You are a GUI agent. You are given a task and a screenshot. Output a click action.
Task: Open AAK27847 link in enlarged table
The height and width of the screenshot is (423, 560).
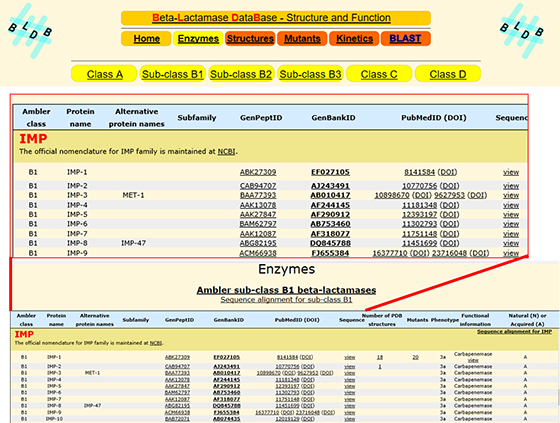tap(258, 215)
